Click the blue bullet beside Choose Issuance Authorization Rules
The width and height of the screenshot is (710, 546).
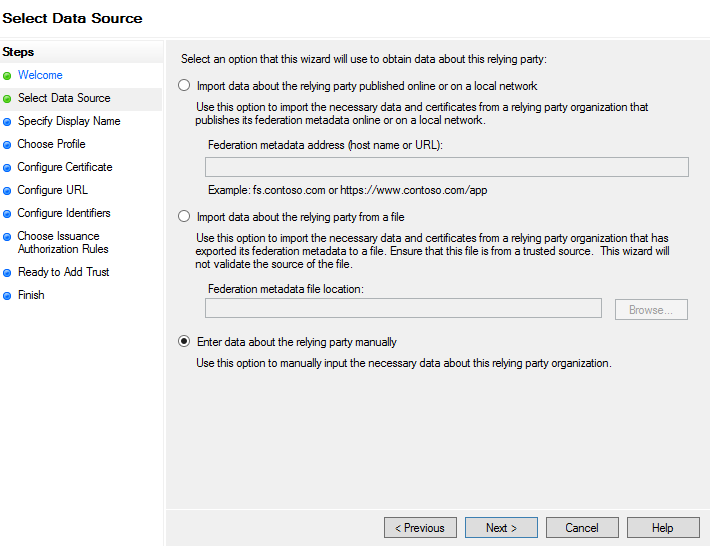click(x=7, y=237)
